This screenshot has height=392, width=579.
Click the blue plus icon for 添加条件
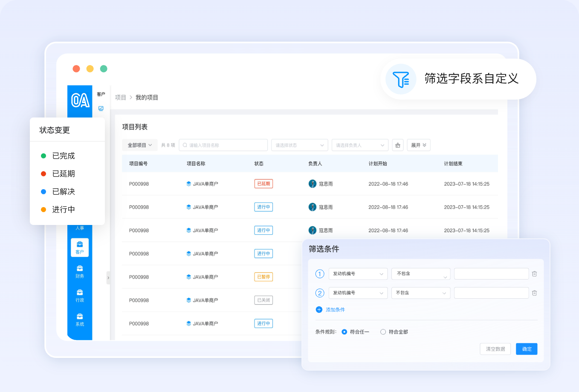(x=319, y=310)
